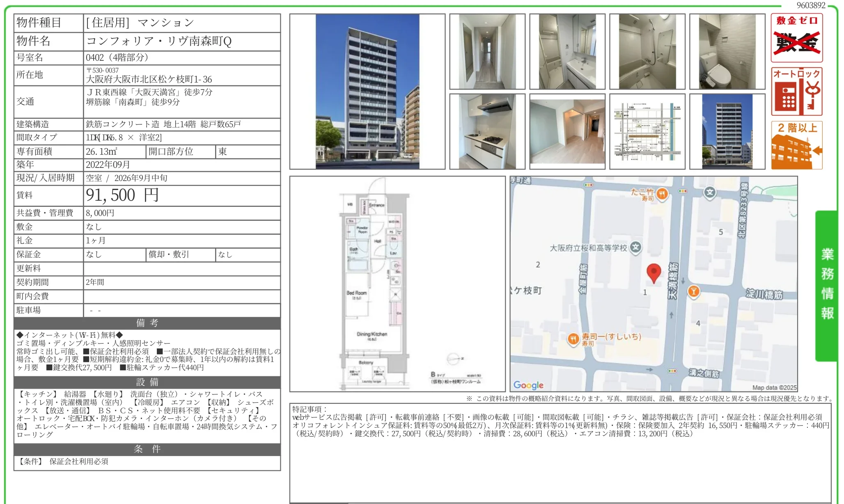Click the 寿司一 restaurant marker icon
This screenshot has height=504, width=844.
[573, 339]
